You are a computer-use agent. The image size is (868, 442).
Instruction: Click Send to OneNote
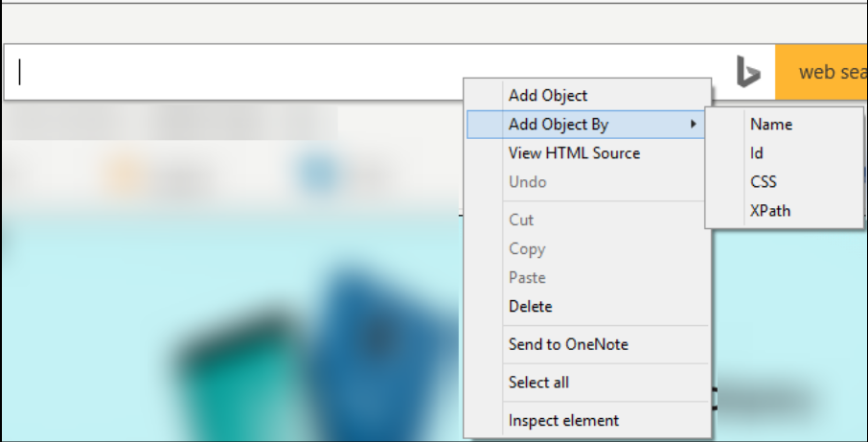[x=568, y=343]
